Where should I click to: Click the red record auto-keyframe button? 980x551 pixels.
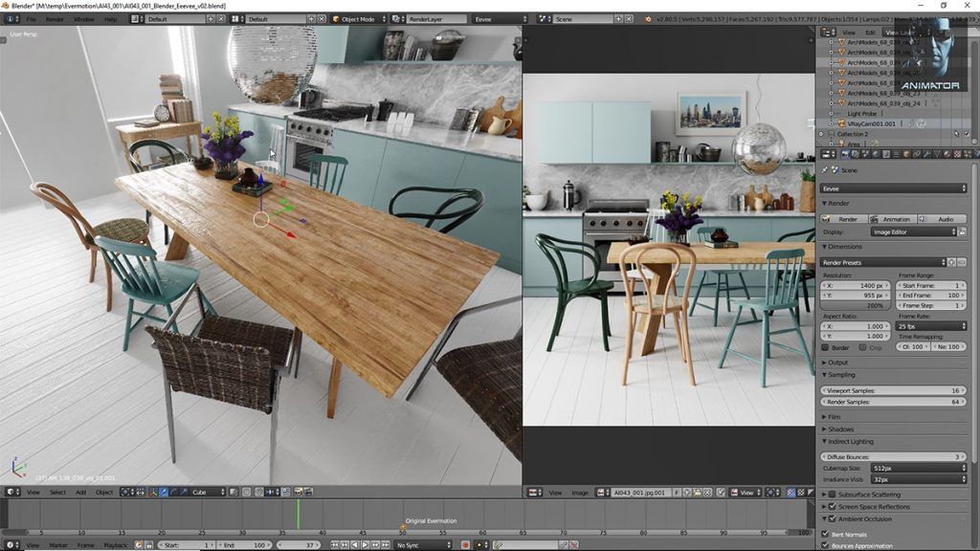tap(465, 545)
